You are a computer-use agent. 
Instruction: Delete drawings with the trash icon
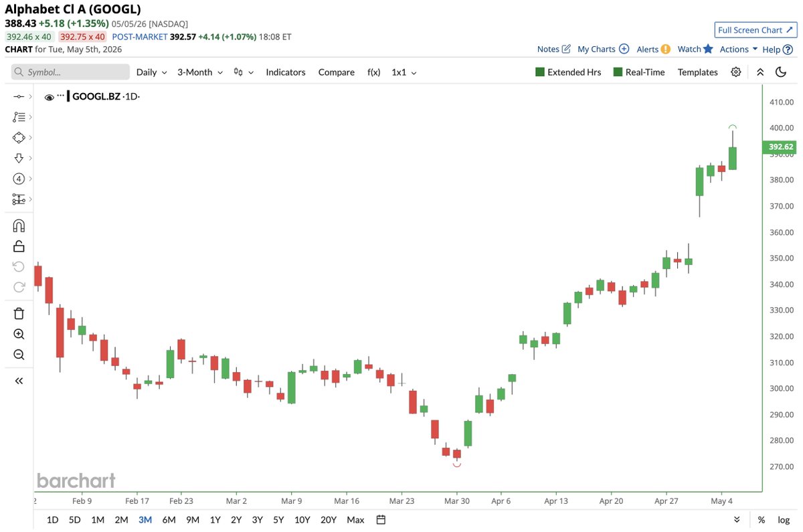19,313
